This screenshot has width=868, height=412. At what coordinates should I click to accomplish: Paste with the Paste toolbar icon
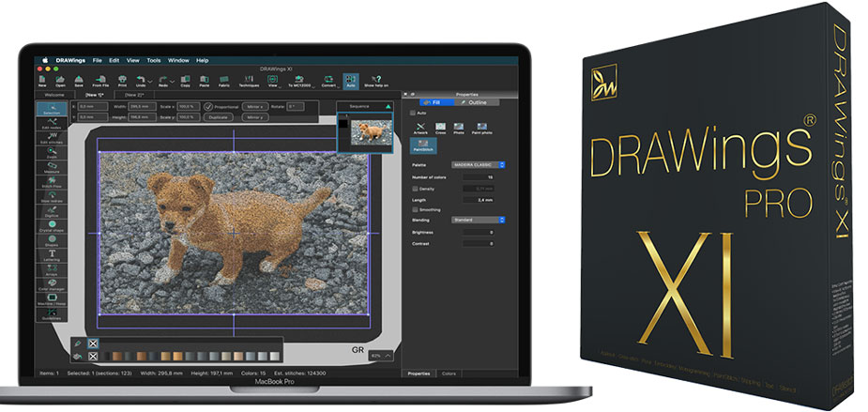point(205,82)
